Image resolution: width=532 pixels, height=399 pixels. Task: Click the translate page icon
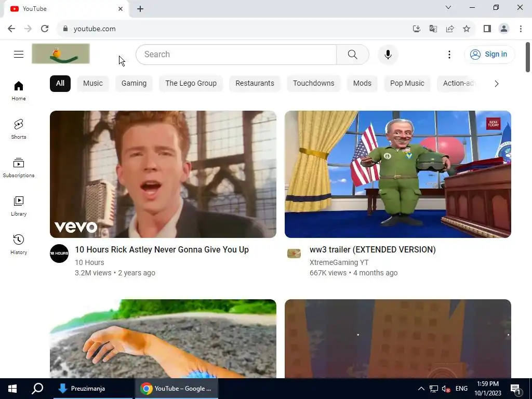tap(433, 29)
